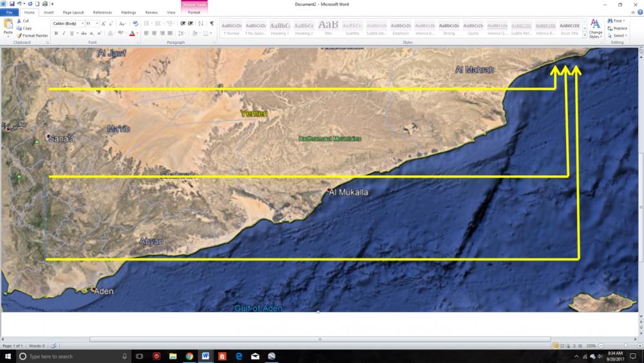Apply the Title style
Viewport: 644px width, 363px height.
328,28
